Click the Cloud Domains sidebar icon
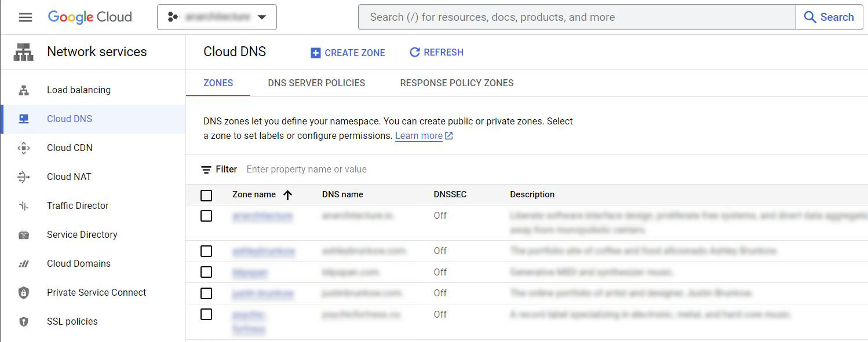Viewport: 868px width, 342px height. 24,264
